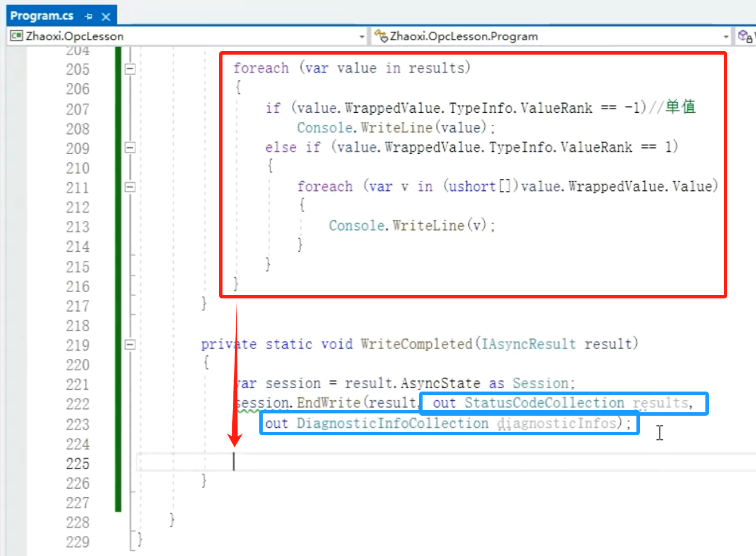Viewport: 756px width, 556px height.
Task: Click the member icon in the rightmost navigation box
Action: [745, 36]
